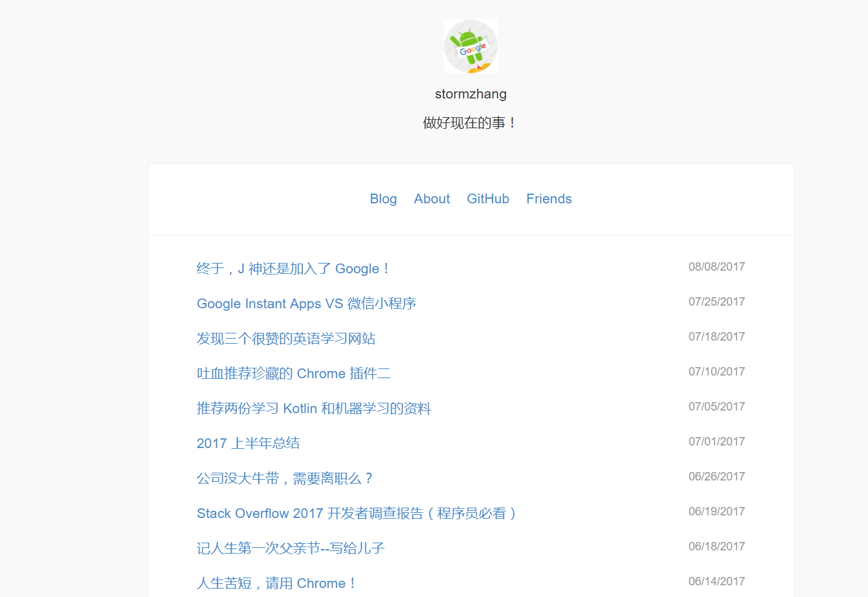This screenshot has width=868, height=597.
Task: Click the date 07/10/2017
Action: click(x=717, y=372)
